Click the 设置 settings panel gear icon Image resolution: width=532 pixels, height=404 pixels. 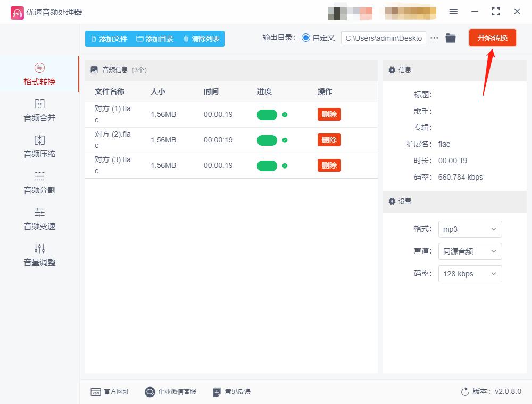tap(392, 201)
